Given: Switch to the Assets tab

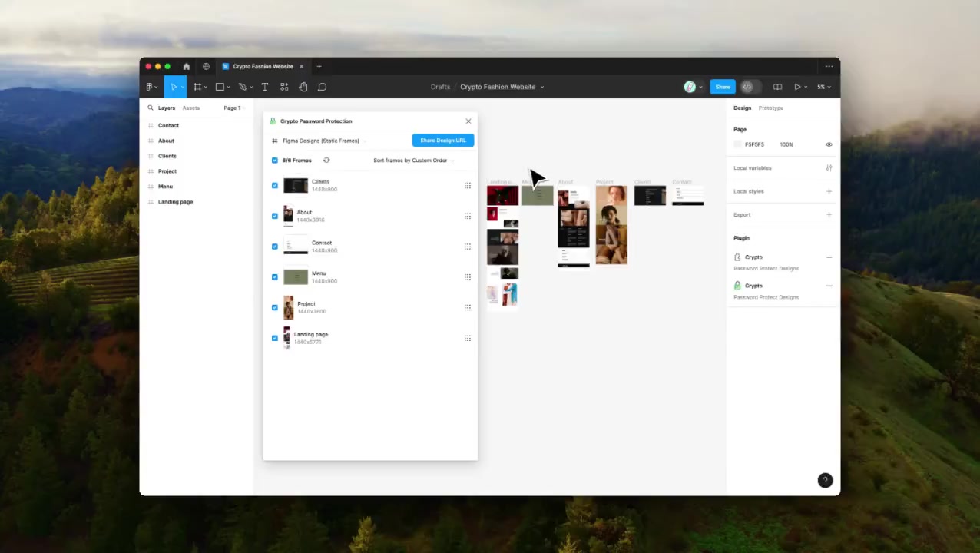Looking at the screenshot, I should (x=191, y=108).
